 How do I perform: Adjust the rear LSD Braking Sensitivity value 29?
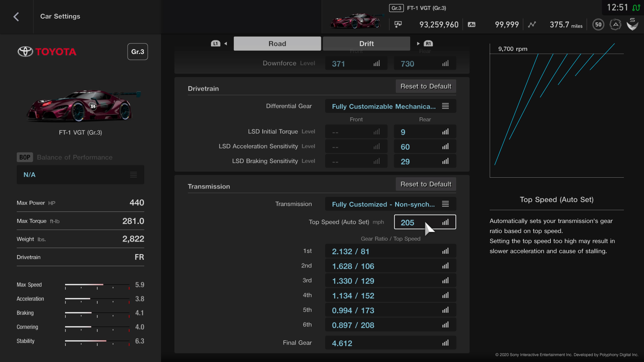click(x=425, y=161)
